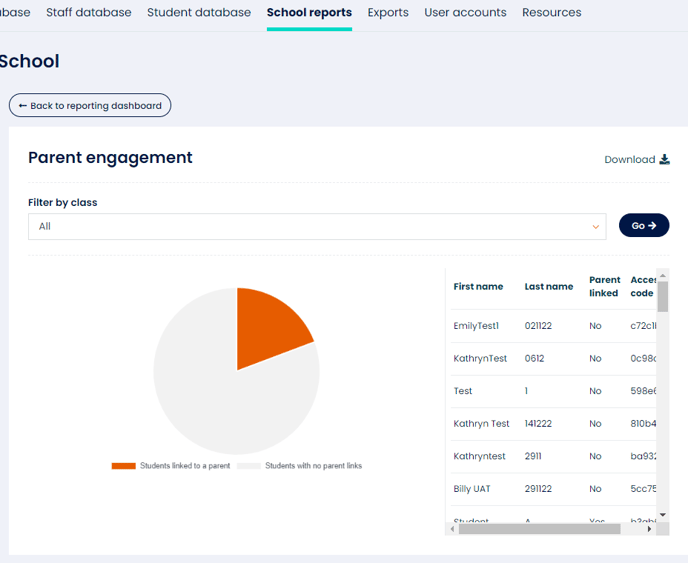The image size is (688, 563).
Task: Click the table's scroll up arrow
Action: click(x=663, y=274)
